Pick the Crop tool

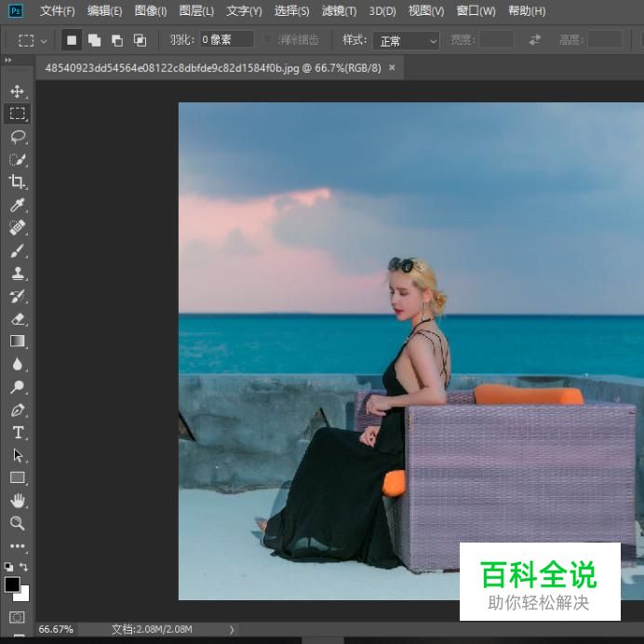pyautogui.click(x=17, y=182)
